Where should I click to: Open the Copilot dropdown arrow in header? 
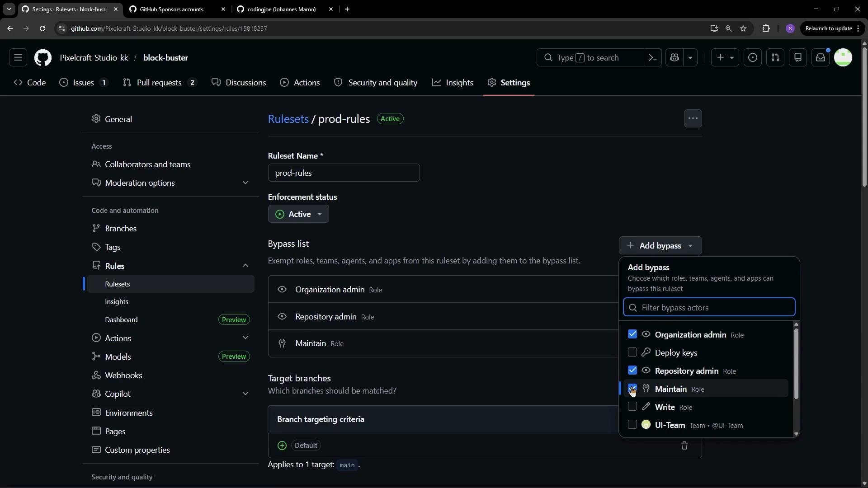tap(690, 58)
